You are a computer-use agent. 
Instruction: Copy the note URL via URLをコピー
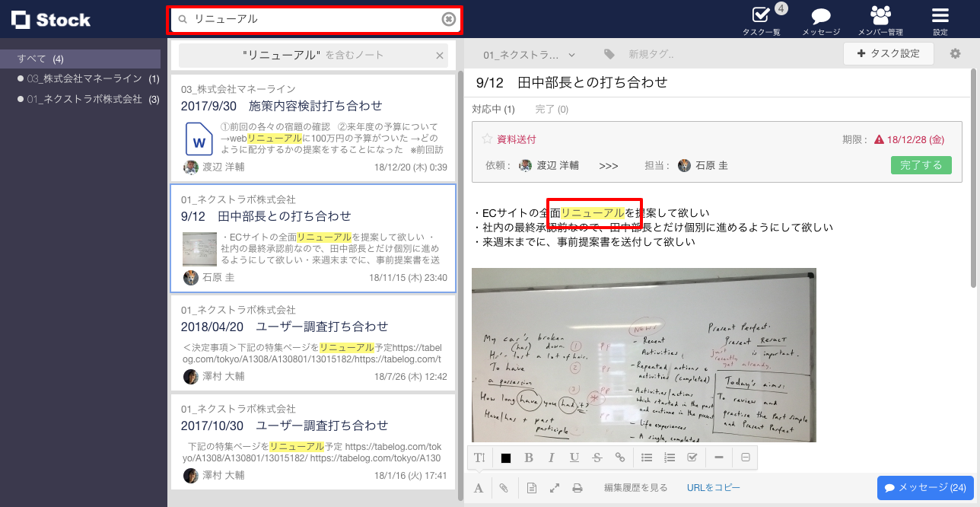tap(712, 487)
